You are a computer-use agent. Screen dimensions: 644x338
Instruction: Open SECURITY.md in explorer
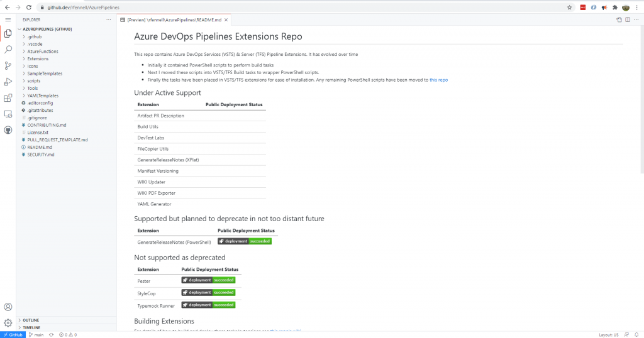(x=66, y=155)
